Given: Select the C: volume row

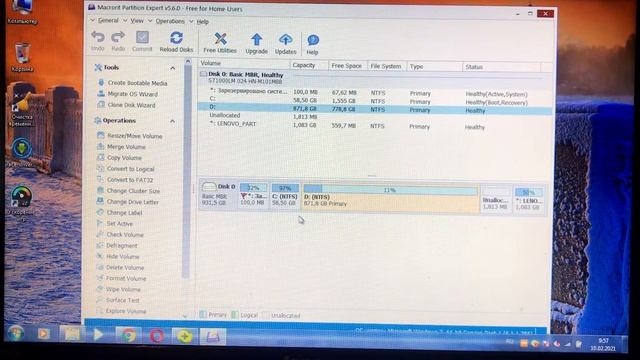Looking at the screenshot, I should click(x=375, y=100).
